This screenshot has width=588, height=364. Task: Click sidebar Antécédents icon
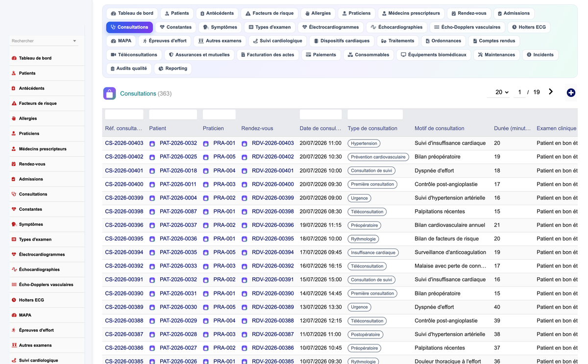click(x=14, y=89)
